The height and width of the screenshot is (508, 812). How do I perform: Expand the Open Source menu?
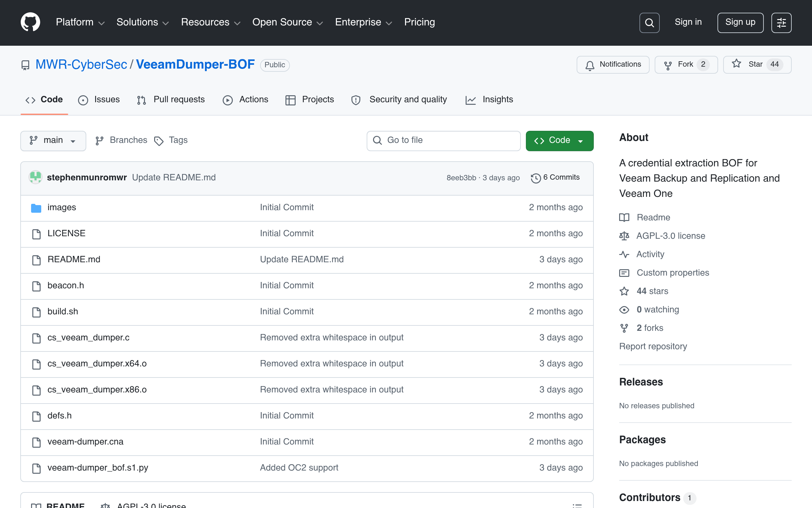[x=288, y=22]
